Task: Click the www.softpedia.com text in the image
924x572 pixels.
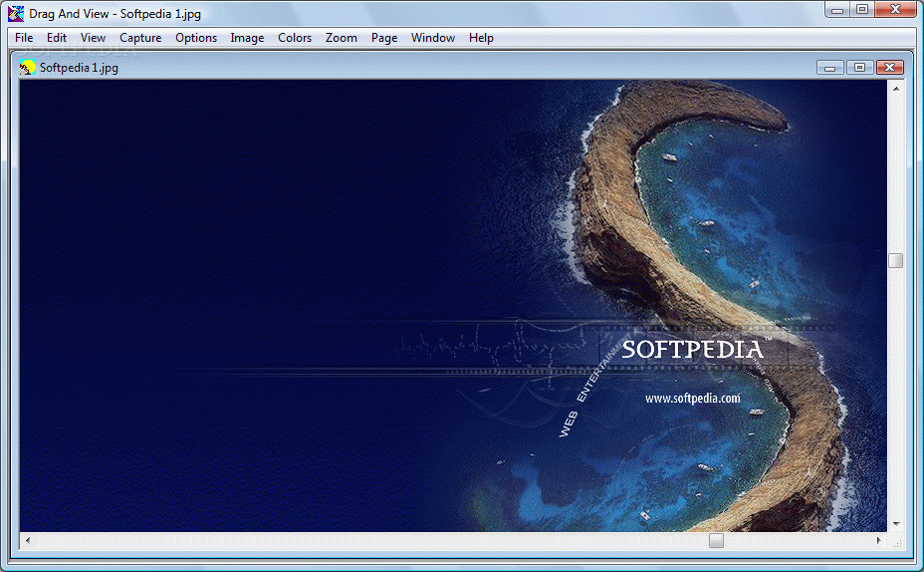Action: (692, 399)
